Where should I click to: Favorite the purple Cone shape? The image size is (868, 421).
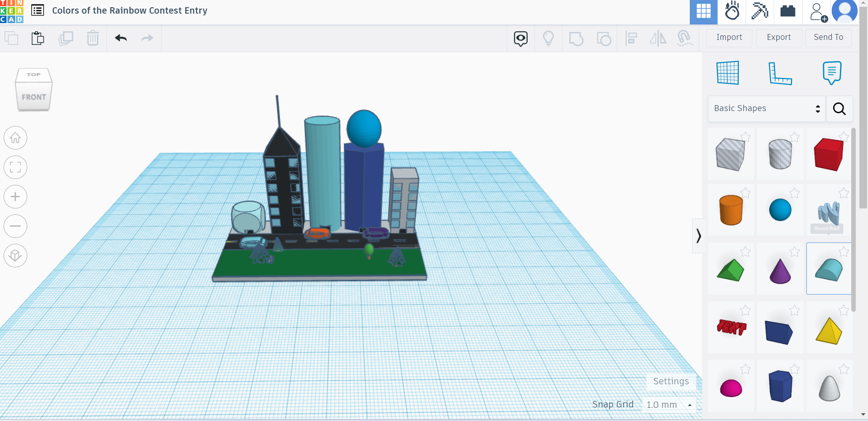point(795,252)
